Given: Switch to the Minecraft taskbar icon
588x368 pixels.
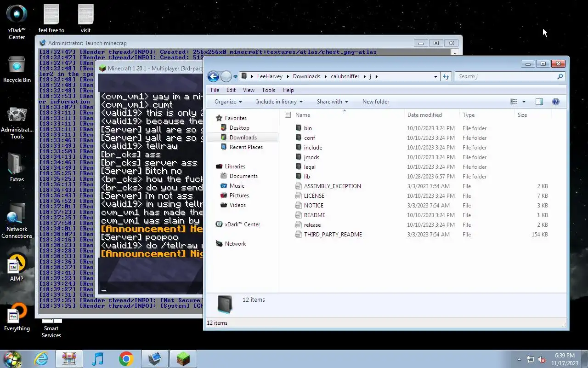Looking at the screenshot, I should tap(183, 359).
